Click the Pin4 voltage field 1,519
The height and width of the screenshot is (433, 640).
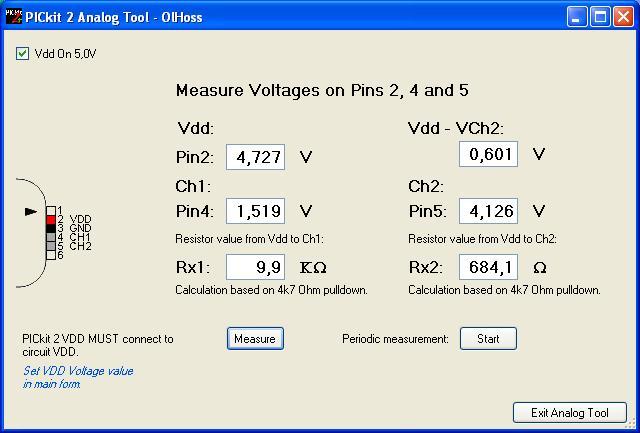(x=256, y=211)
